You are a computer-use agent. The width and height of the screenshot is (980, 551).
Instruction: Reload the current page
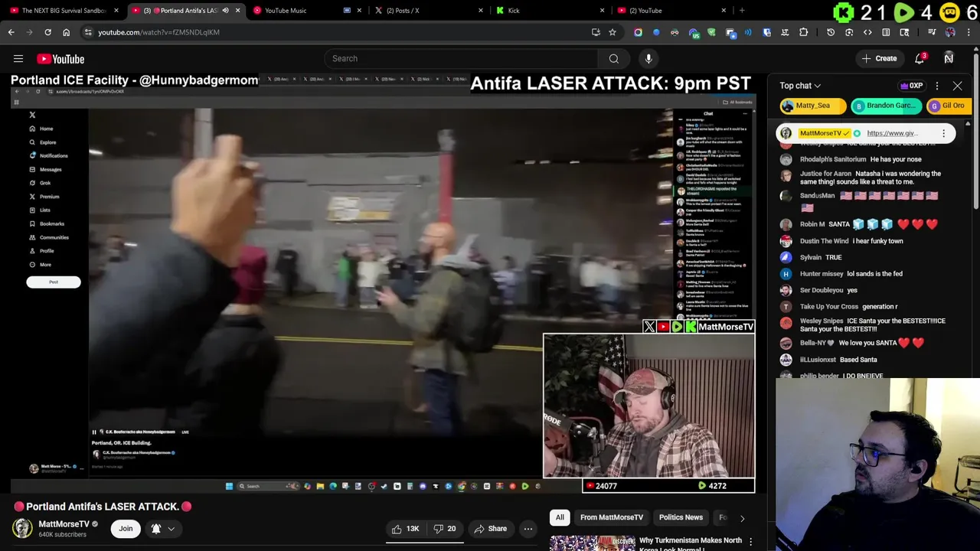point(48,32)
